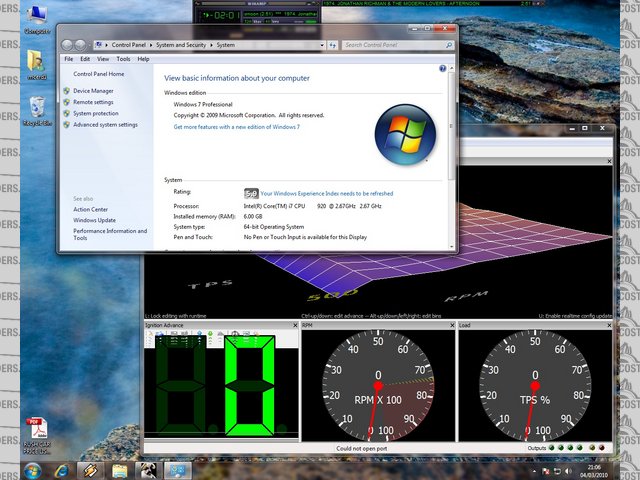The height and width of the screenshot is (480, 640).
Task: Click the first green Outputs indicator light
Action: [552, 448]
